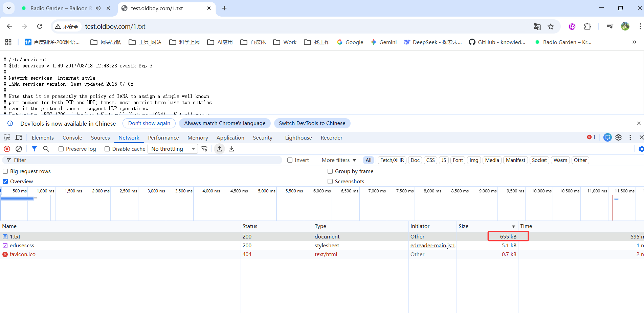Enable Preserve log checkbox

click(x=61, y=149)
